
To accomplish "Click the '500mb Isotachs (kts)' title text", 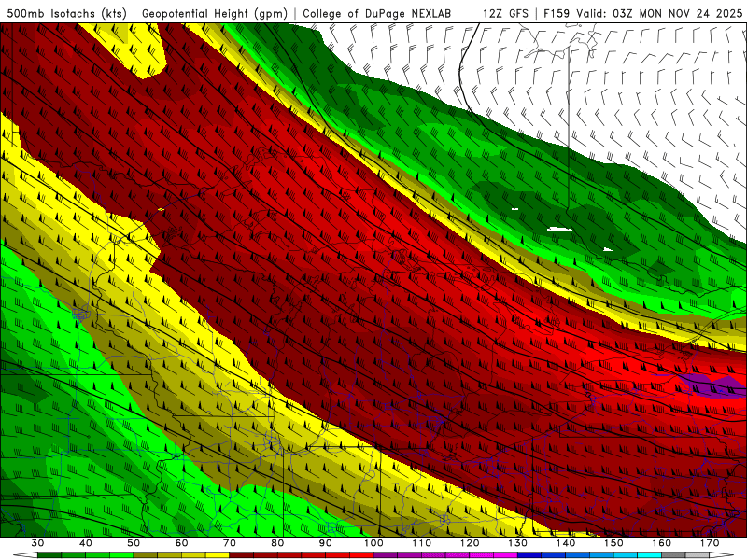I will point(66,14).
